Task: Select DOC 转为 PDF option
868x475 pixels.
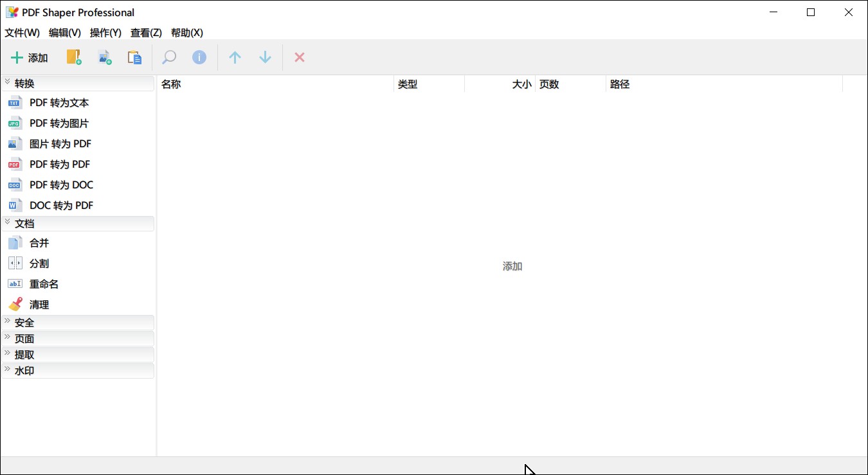Action: 61,206
